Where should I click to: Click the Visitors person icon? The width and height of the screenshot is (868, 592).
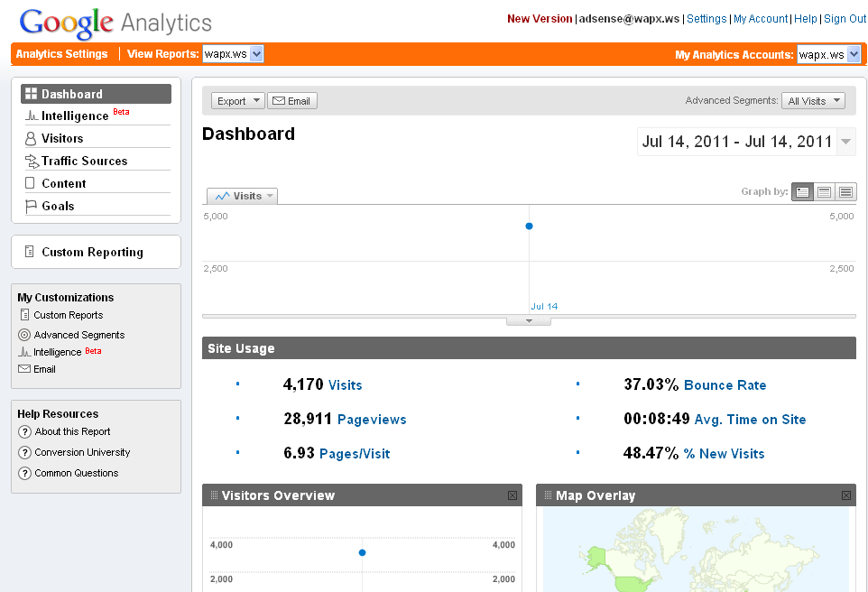click(31, 139)
